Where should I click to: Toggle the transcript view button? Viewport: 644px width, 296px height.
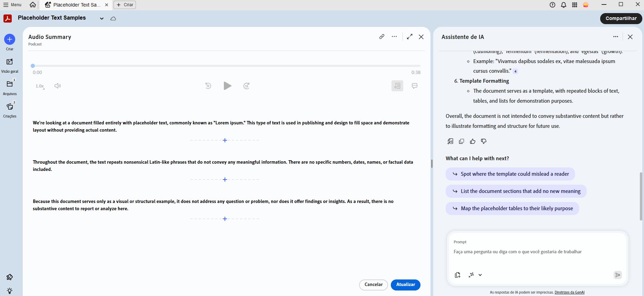(x=397, y=86)
